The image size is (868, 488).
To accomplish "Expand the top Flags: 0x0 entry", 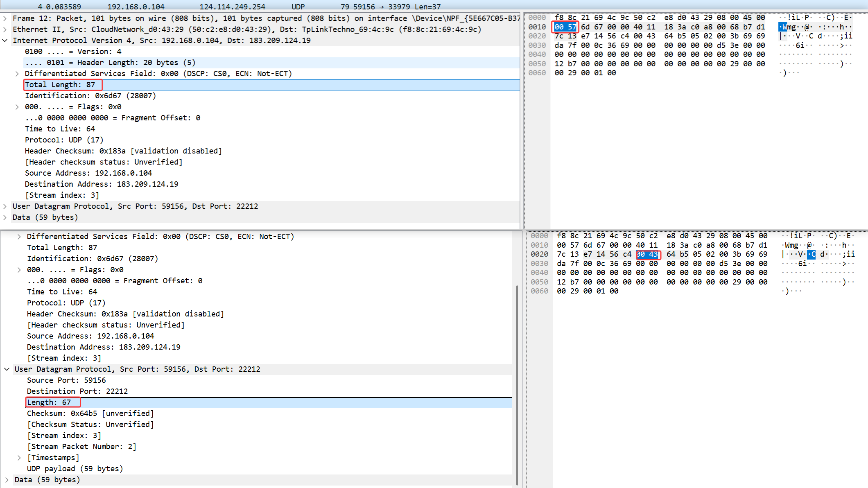I will coord(17,107).
